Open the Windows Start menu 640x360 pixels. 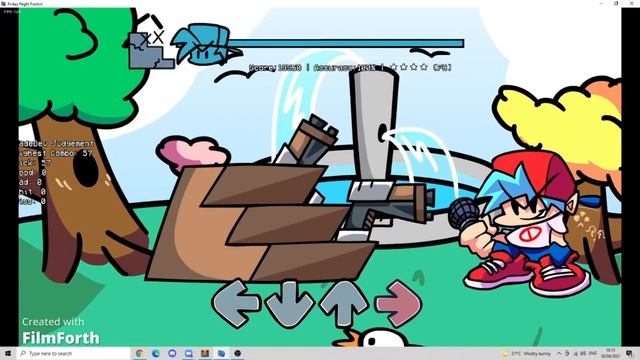coord(7,353)
